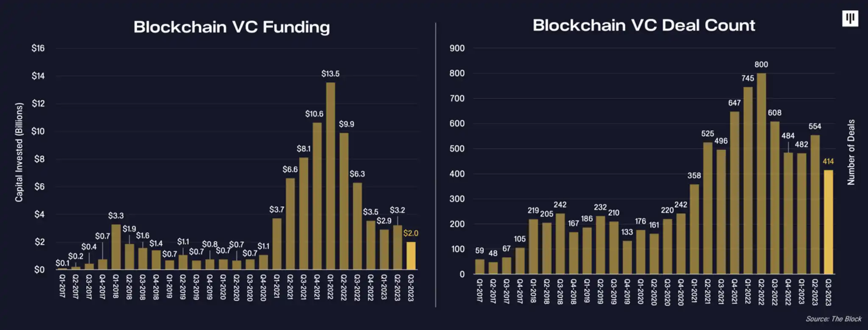Select the $13.5 peak funding bar
This screenshot has height=330, width=868.
click(x=331, y=176)
